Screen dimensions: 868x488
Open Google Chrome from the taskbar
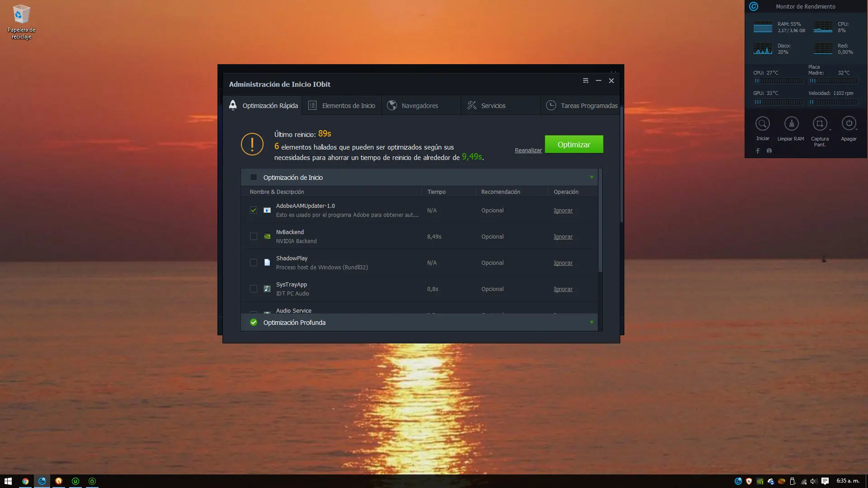click(x=25, y=481)
